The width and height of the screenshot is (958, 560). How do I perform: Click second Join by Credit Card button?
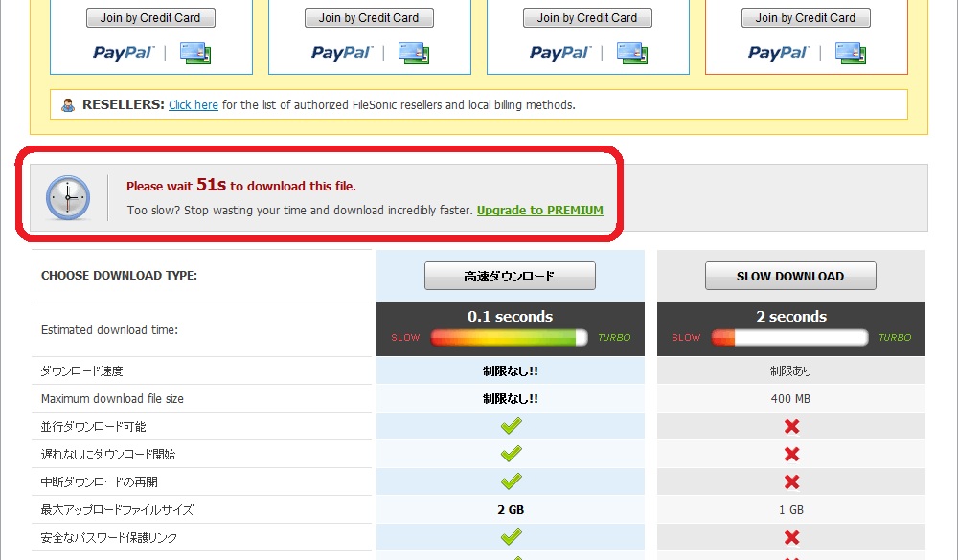[x=369, y=18]
